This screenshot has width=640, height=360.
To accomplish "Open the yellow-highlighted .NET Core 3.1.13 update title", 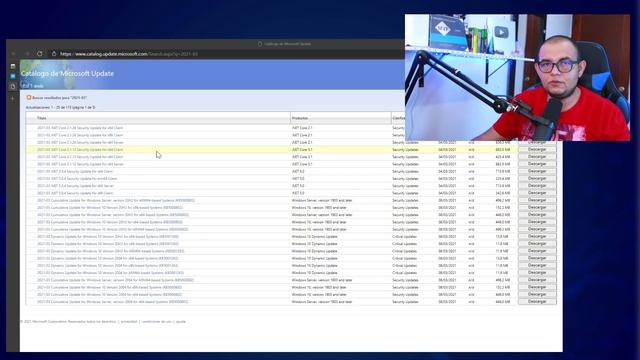I will pos(80,150).
